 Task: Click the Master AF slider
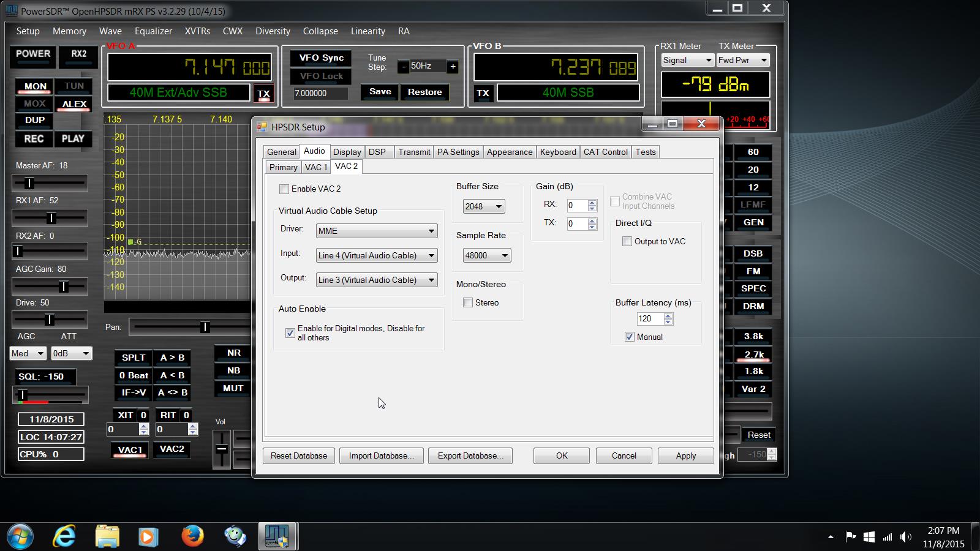pos(50,182)
